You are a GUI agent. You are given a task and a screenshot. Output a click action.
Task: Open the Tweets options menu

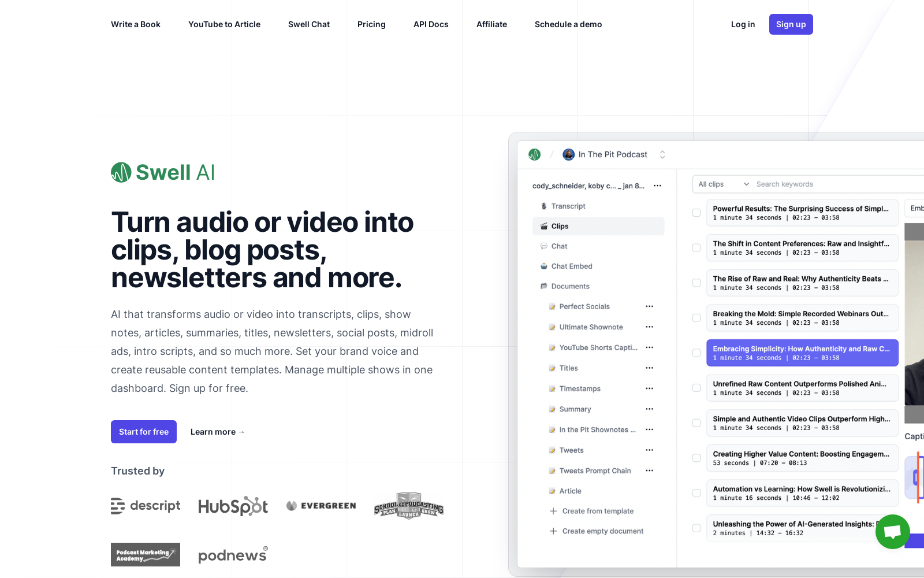coord(650,450)
